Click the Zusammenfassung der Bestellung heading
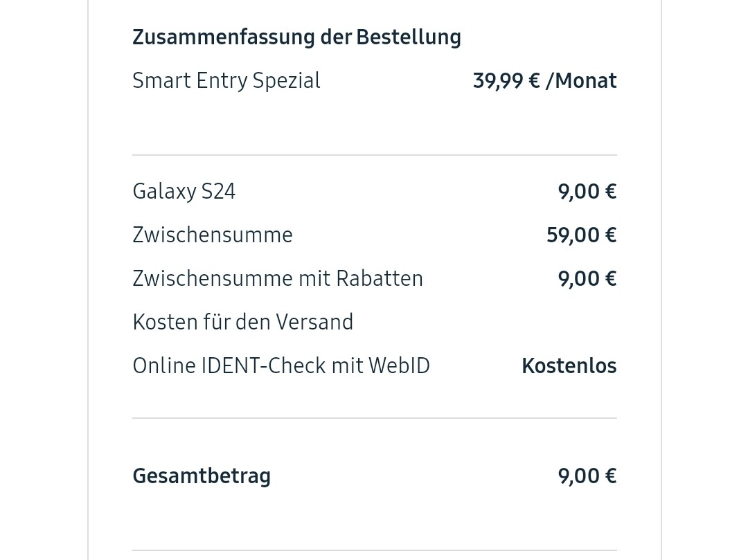This screenshot has height=560, width=748. pyautogui.click(x=296, y=37)
